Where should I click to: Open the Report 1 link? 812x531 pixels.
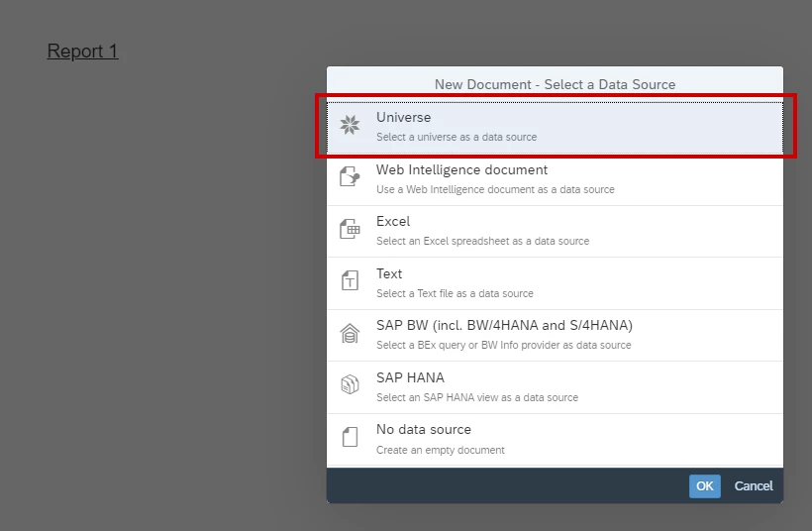(x=83, y=51)
